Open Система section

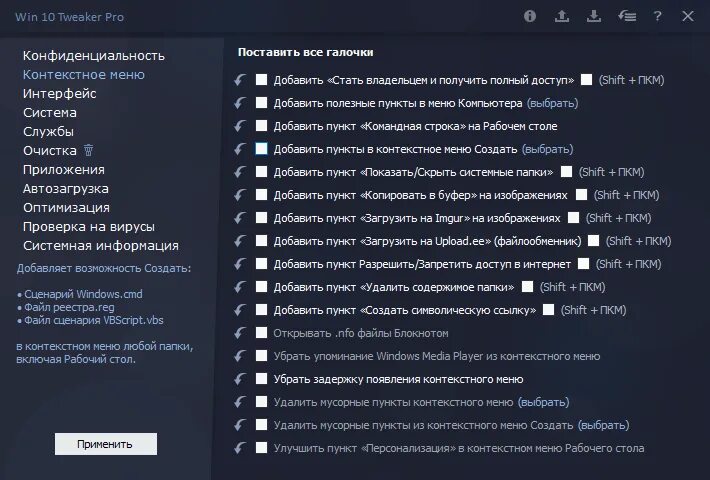click(50, 113)
